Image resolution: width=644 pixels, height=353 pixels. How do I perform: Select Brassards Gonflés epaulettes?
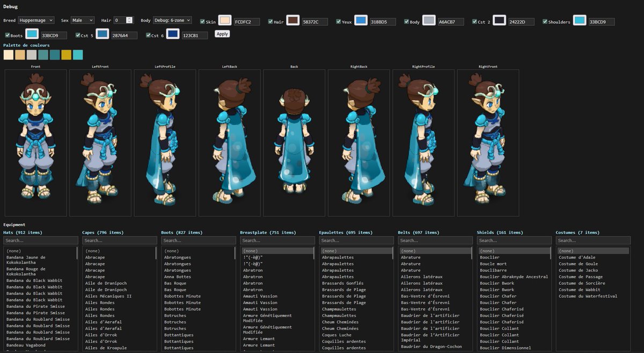pyautogui.click(x=356, y=283)
